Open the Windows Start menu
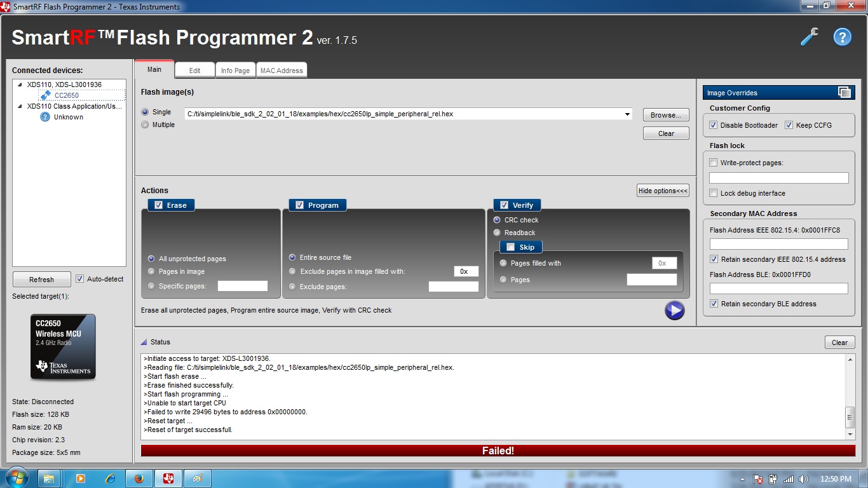868x488 pixels. pos(16,478)
